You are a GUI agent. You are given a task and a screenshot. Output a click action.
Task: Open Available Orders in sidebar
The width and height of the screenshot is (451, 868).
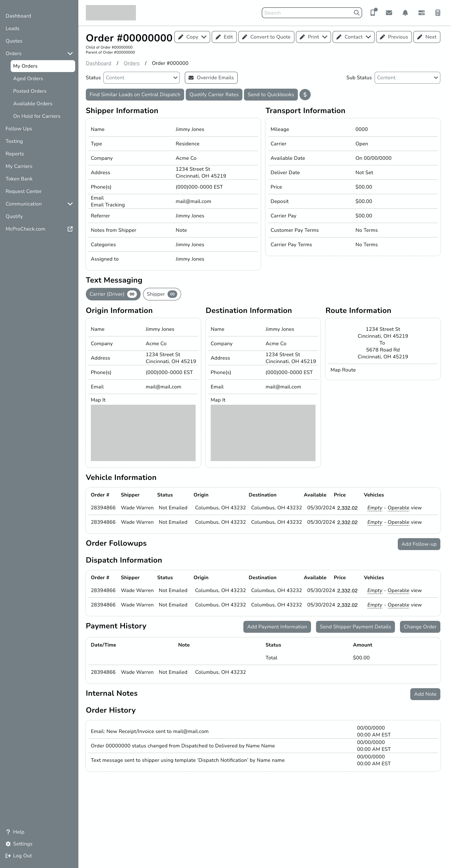(33, 104)
